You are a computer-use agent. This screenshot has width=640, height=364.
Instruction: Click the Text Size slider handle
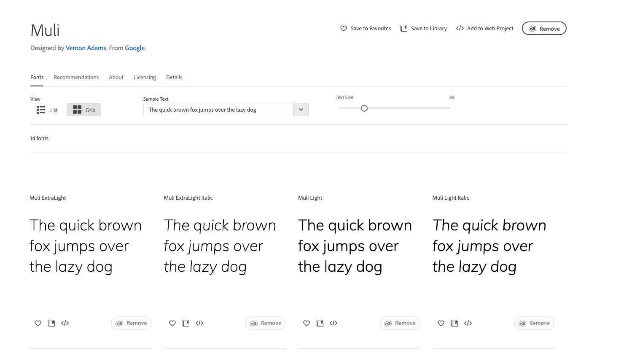(364, 108)
